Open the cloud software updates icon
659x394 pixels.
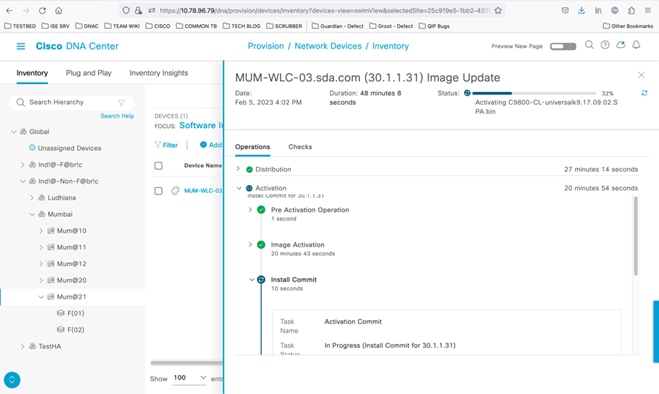(x=620, y=45)
